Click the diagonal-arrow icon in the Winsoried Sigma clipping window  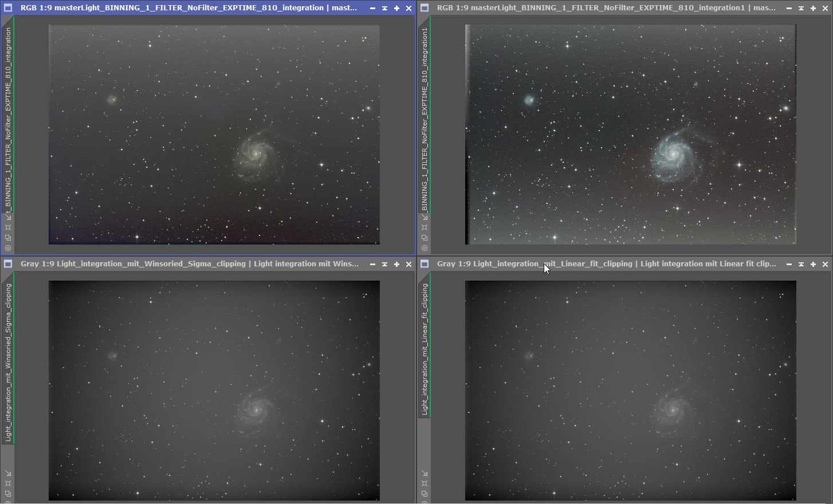pyautogui.click(x=8, y=473)
